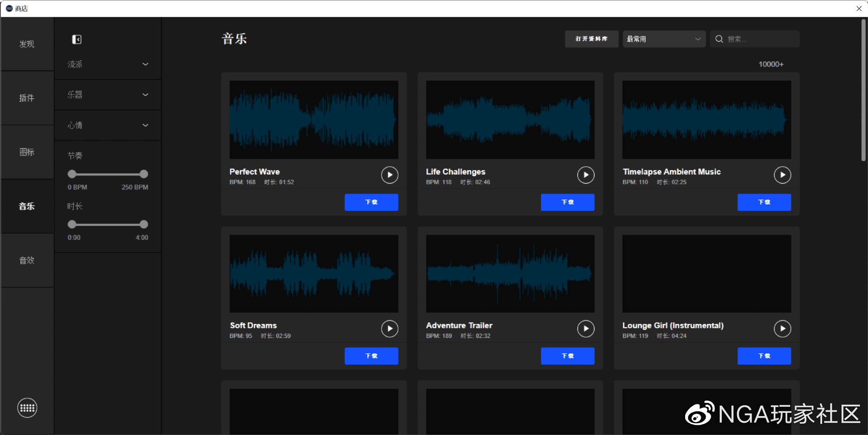Viewport: 868px width, 435px height.
Task: Click the search magnifier icon
Action: pyautogui.click(x=719, y=39)
